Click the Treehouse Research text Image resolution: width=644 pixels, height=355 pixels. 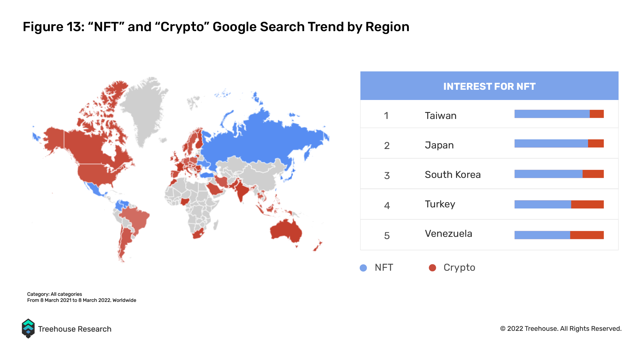pyautogui.click(x=75, y=329)
